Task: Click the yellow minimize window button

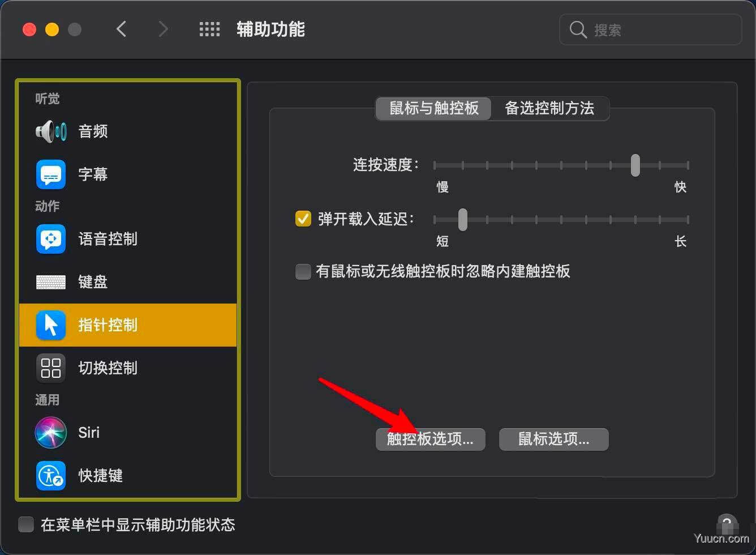Action: tap(52, 29)
